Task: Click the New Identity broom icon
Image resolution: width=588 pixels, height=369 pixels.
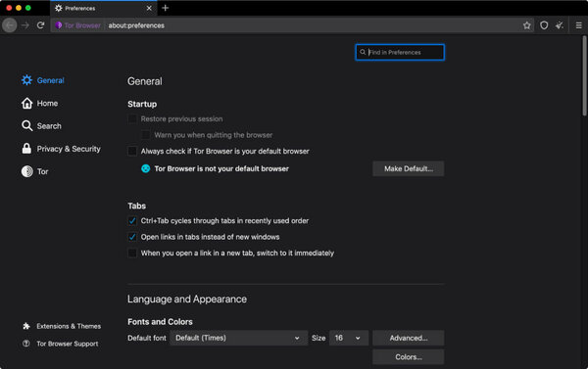Action: pos(560,25)
